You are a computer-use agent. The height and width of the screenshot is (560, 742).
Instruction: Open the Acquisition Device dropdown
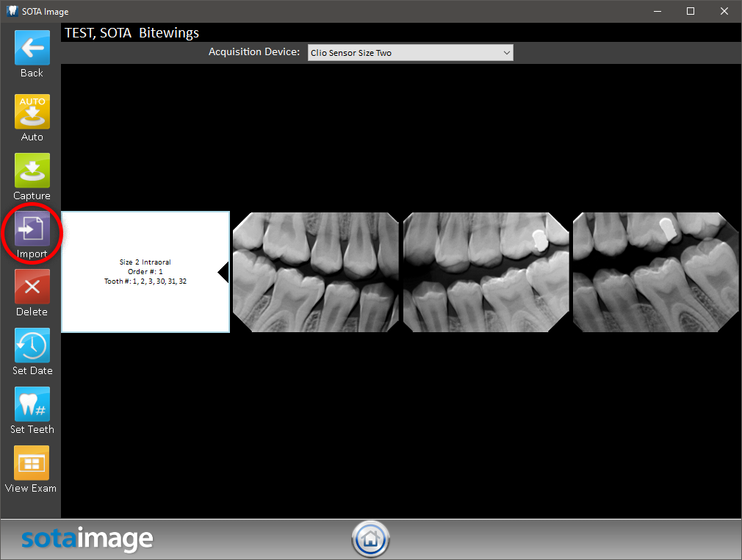click(x=410, y=53)
